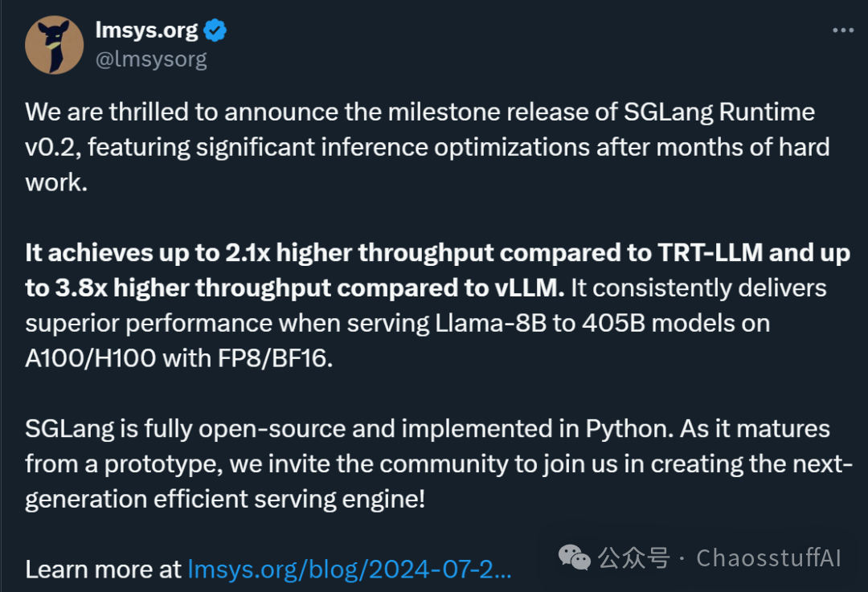
Task: Click the lmsys.org display name
Action: pos(146,30)
